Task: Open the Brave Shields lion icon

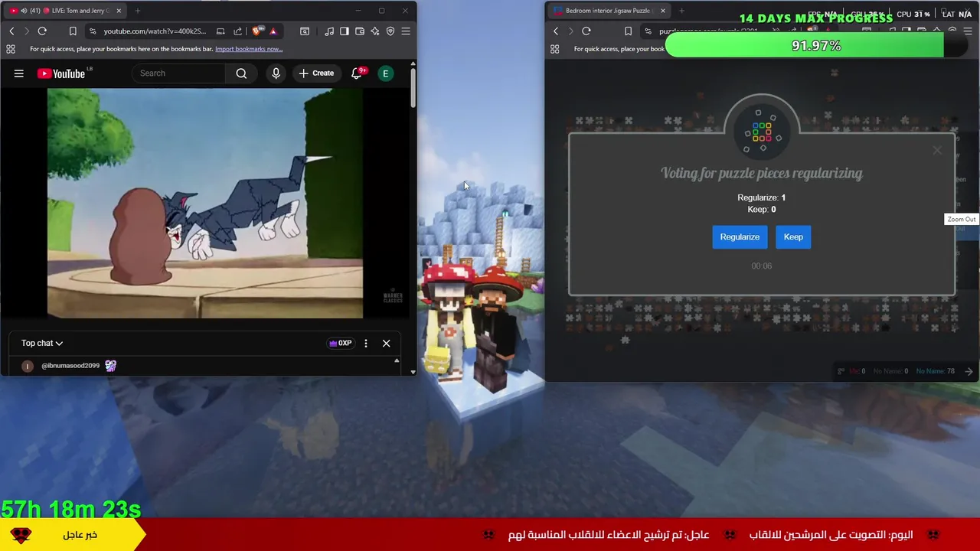Action: 256,31
